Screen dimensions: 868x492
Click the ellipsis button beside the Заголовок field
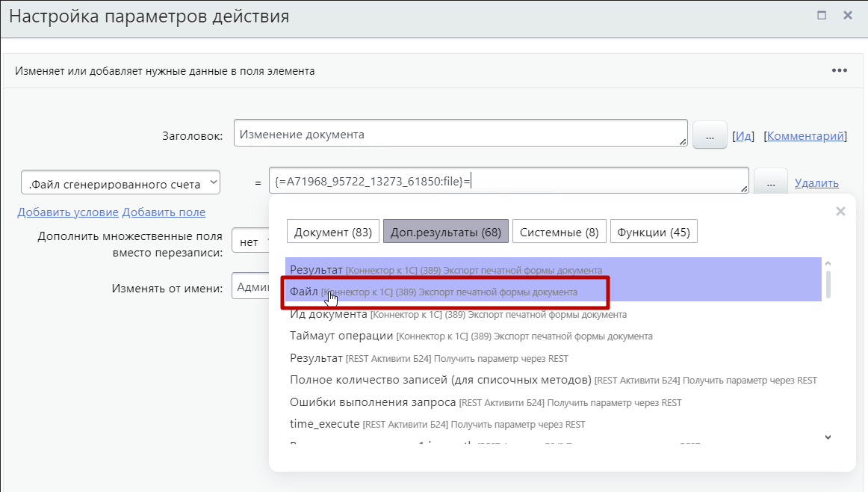click(710, 135)
